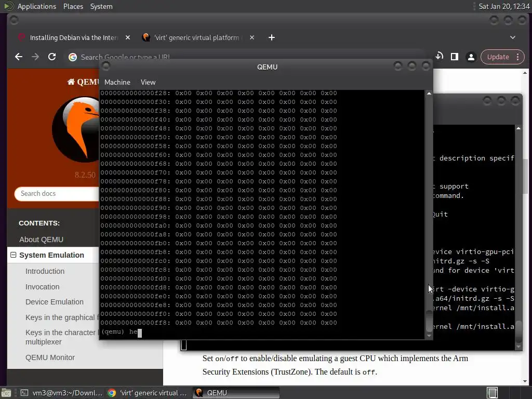The image size is (532, 399).
Task: Click the QEMU window title bar
Action: (x=267, y=67)
